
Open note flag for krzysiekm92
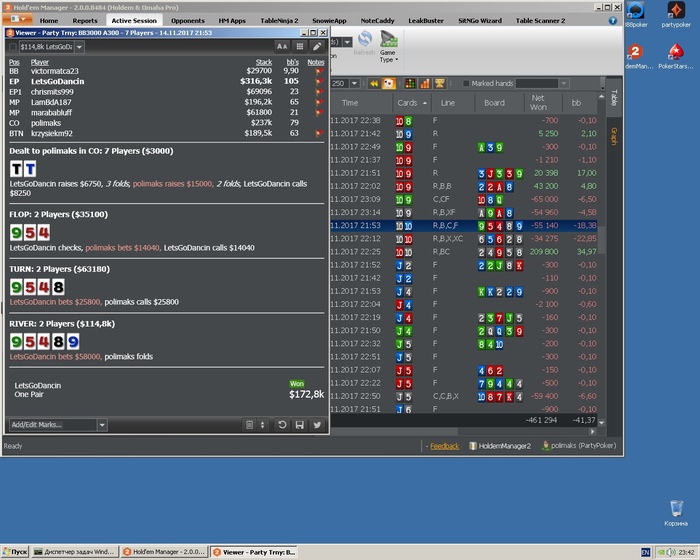click(319, 134)
